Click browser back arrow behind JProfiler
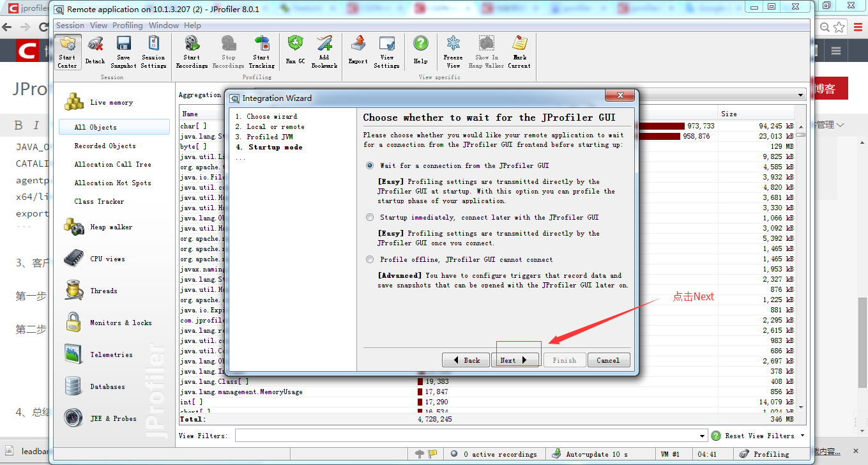The height and width of the screenshot is (465, 868). [8, 27]
